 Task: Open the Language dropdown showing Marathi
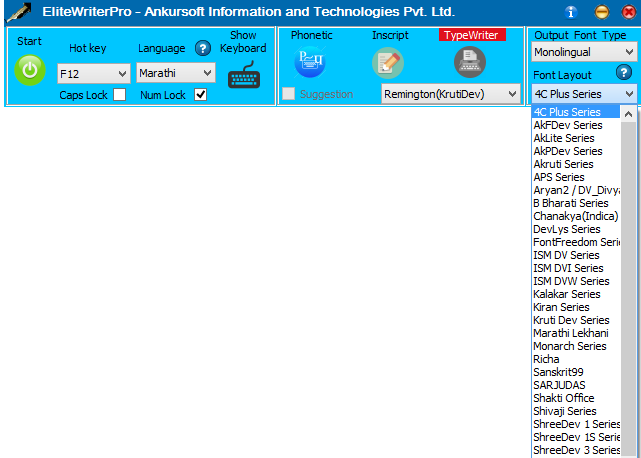(x=176, y=73)
